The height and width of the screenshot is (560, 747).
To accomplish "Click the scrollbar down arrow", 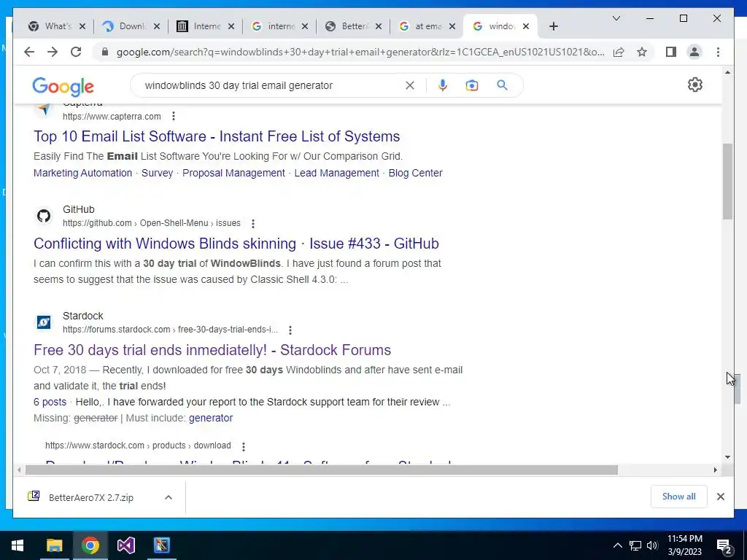I will [x=727, y=457].
